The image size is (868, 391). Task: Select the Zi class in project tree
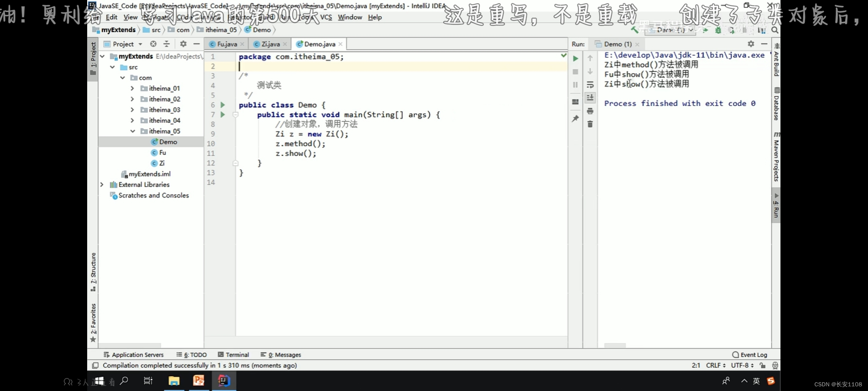[x=158, y=163]
